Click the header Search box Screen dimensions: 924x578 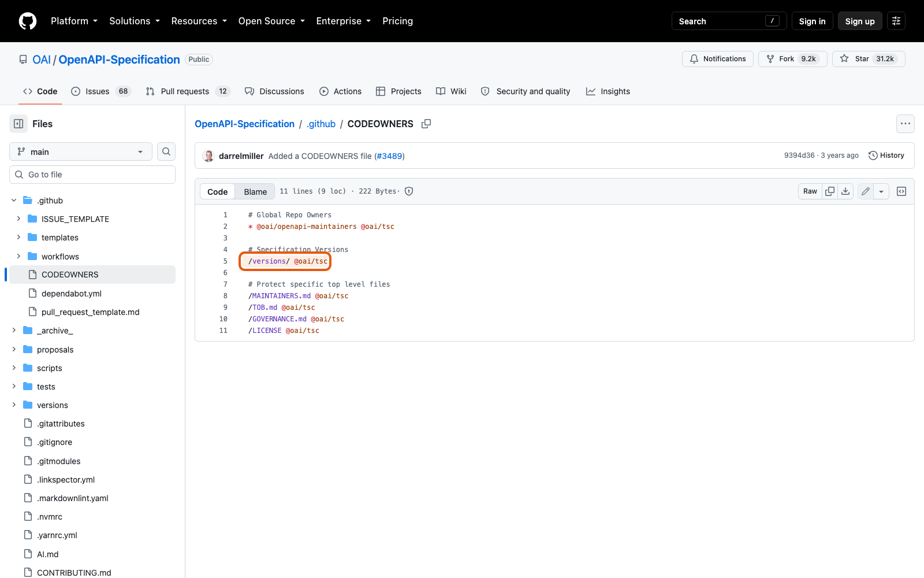coord(729,21)
